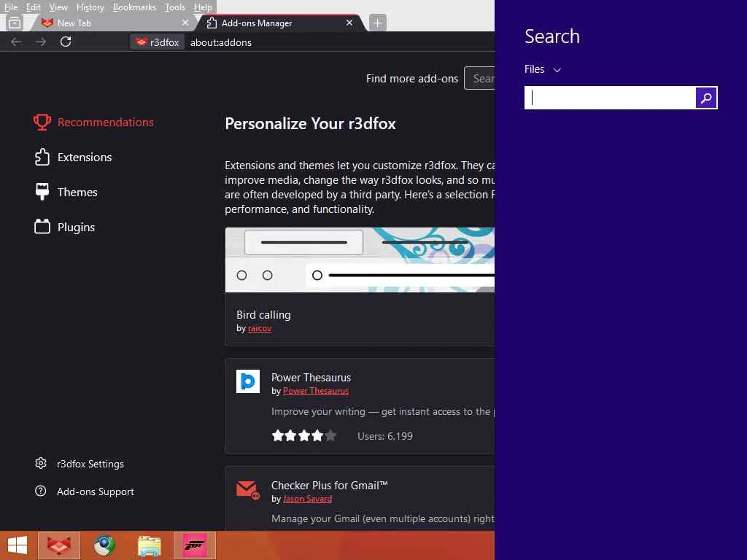Close the New Tab tab

pyautogui.click(x=185, y=23)
